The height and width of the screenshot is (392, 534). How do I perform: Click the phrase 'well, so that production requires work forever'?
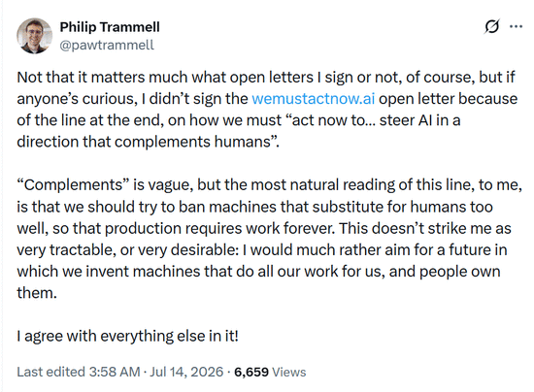[x=175, y=229]
